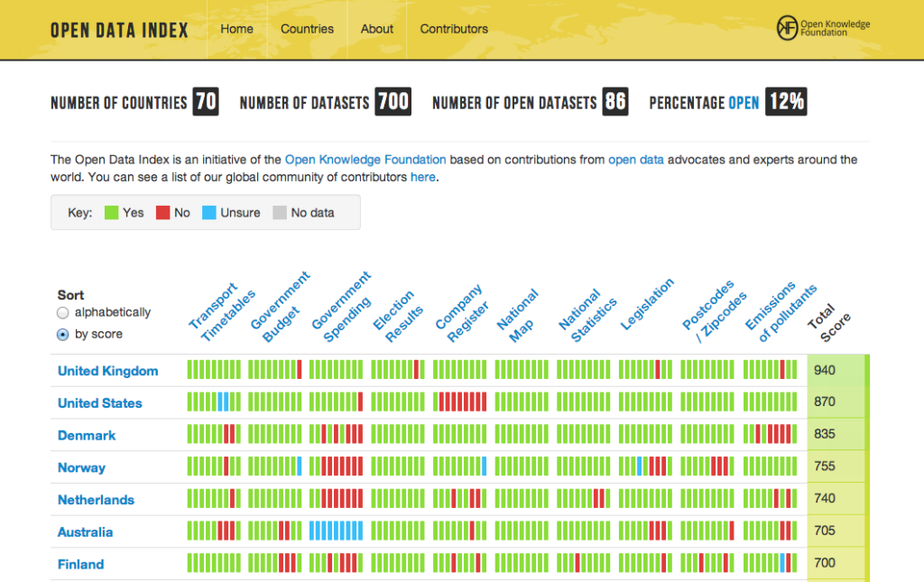The image size is (924, 582).
Task: Open Postcodes / Zipcodes column header
Action: click(715, 311)
